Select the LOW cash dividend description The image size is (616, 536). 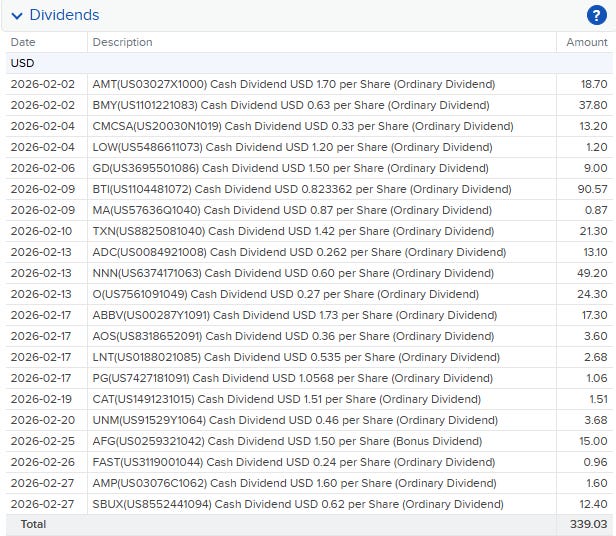click(x=292, y=147)
